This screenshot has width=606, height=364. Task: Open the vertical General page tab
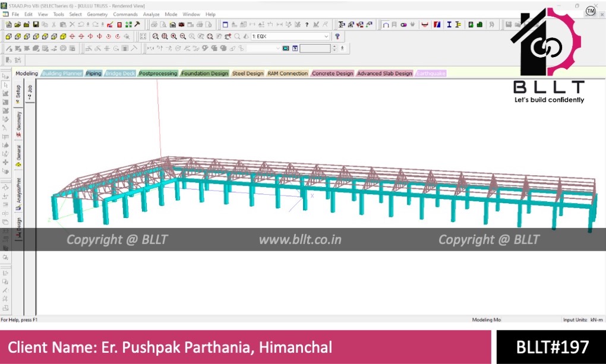pyautogui.click(x=18, y=156)
